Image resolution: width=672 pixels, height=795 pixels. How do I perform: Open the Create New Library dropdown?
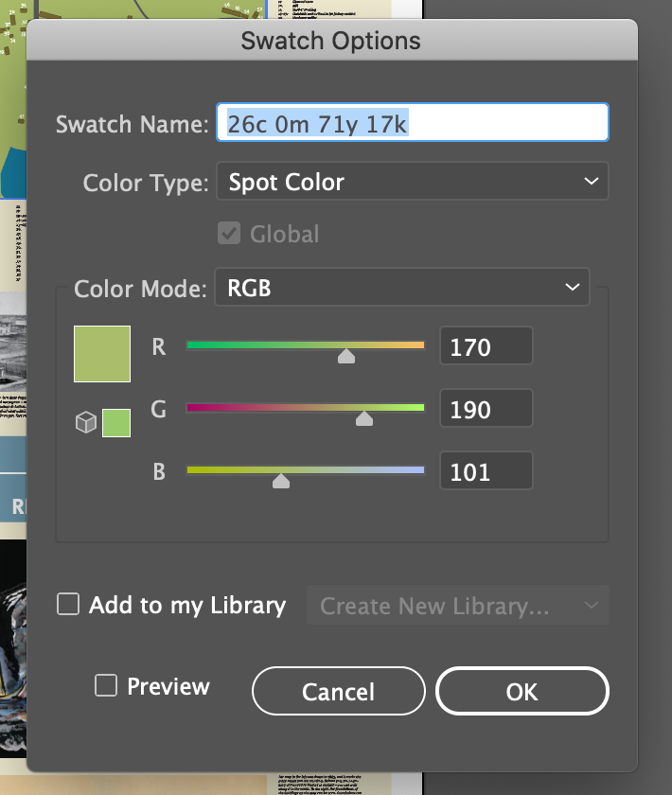click(458, 605)
